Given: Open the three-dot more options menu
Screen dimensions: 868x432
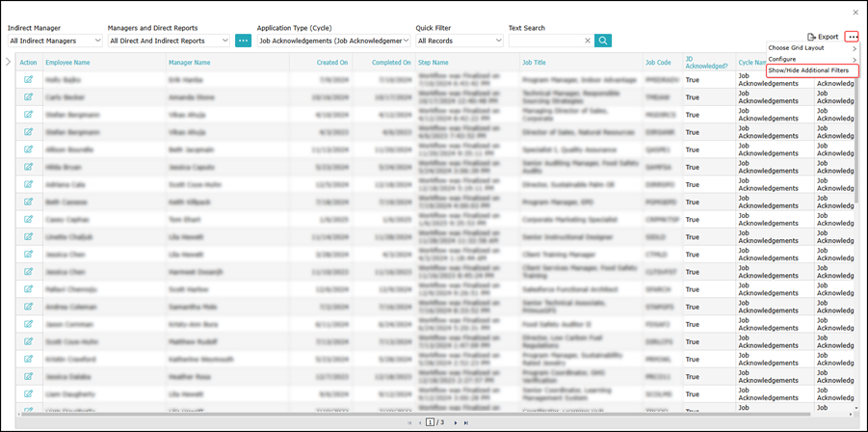Looking at the screenshot, I should pos(852,36).
